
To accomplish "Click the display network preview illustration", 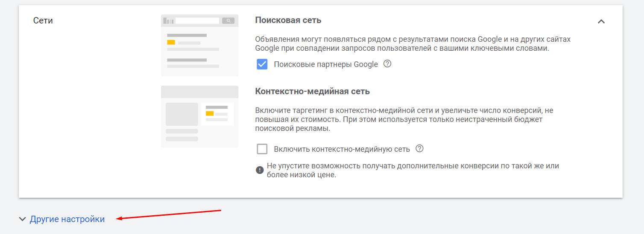I will pos(199,116).
